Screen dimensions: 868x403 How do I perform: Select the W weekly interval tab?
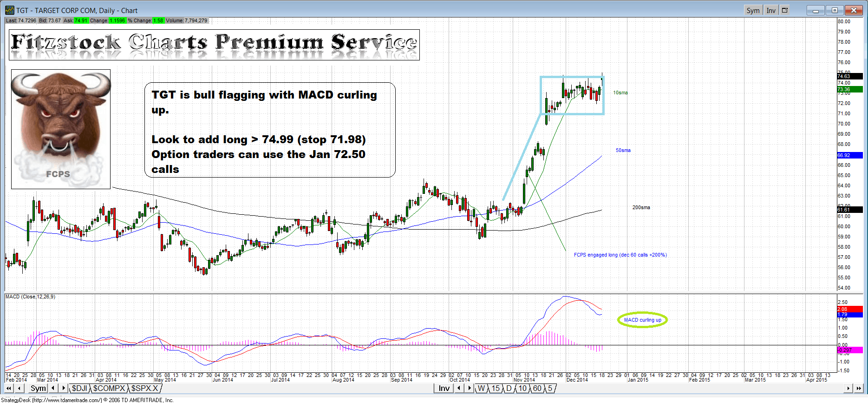click(x=481, y=388)
